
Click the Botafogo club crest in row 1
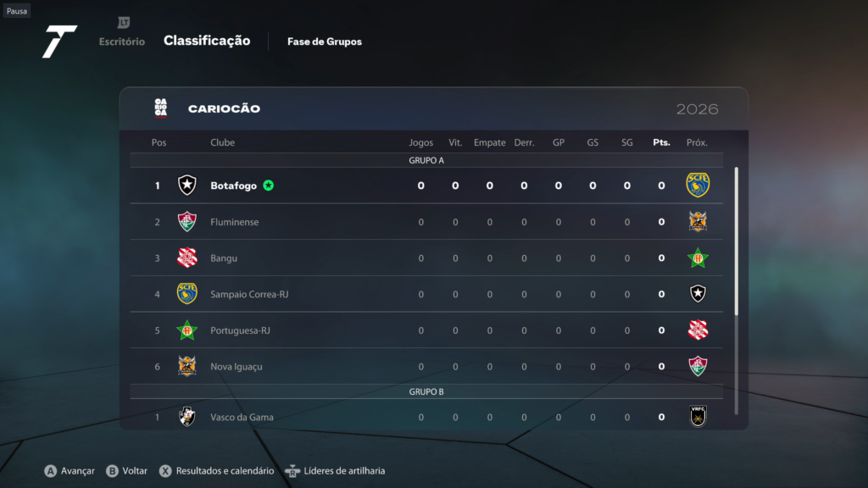187,185
